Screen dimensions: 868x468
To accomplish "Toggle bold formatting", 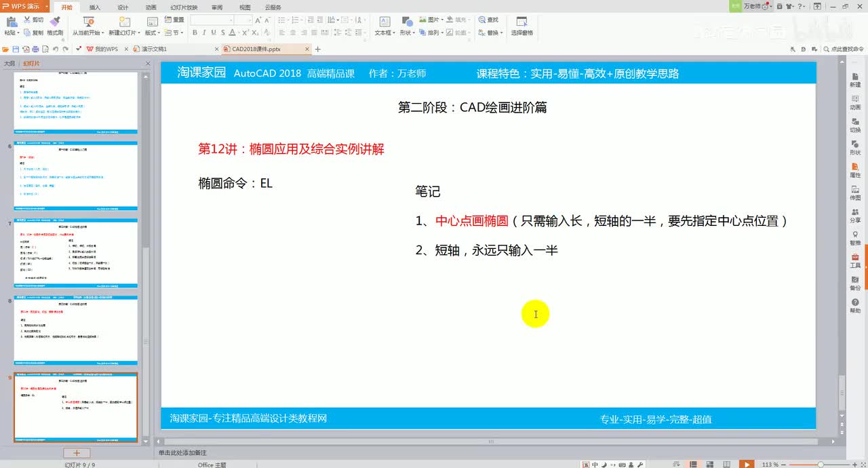I will coord(194,33).
